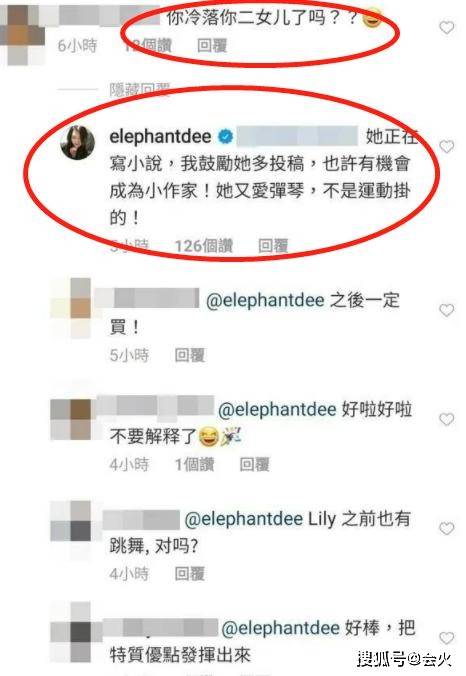This screenshot has height=676, width=466.
Task: Like the comment asking about 二女儿
Action: point(447,28)
